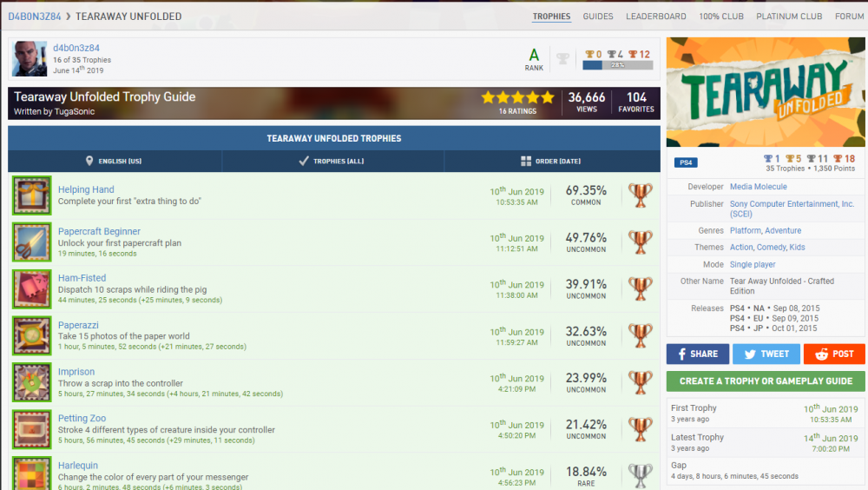The image size is (868, 490).
Task: Open the Order (Date) sort dropdown
Action: click(551, 162)
